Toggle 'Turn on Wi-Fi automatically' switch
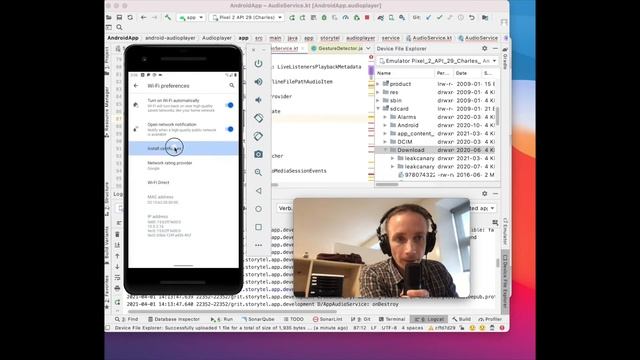Viewport: 640px width, 360px height. 229,105
